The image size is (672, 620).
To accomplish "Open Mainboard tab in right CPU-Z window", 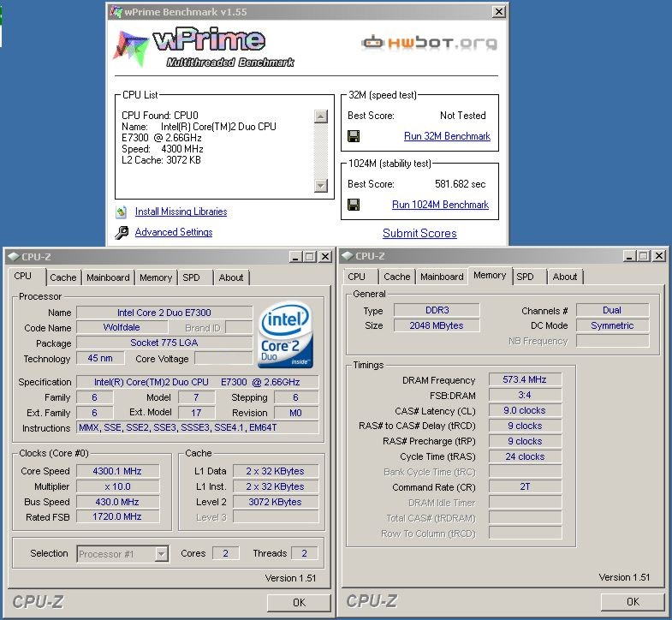I will click(x=442, y=277).
